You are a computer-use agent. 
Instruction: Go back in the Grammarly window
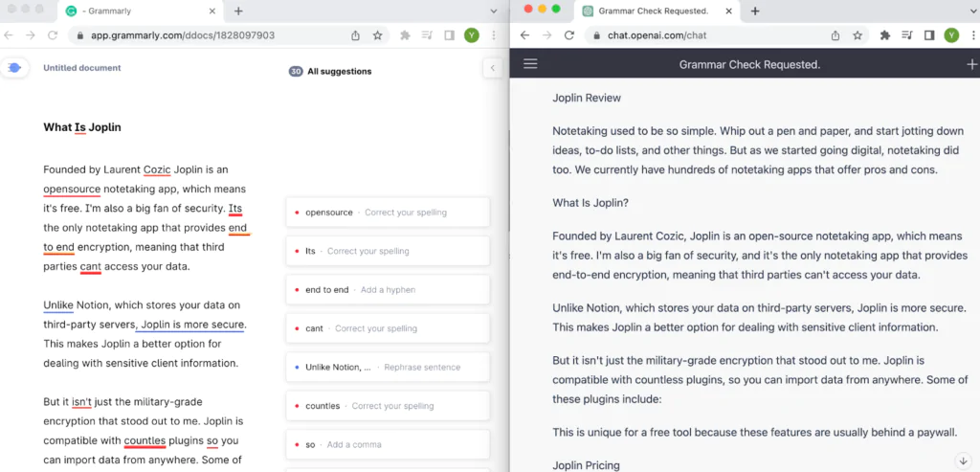click(x=9, y=35)
